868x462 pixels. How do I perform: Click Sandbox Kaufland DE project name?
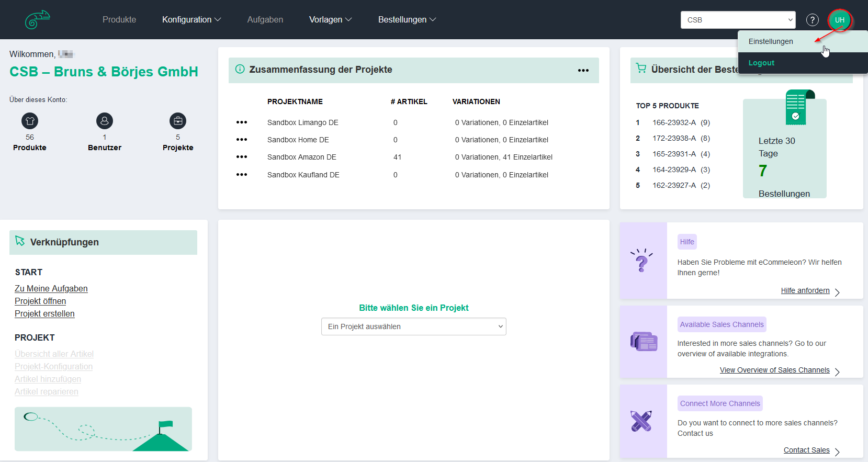303,175
